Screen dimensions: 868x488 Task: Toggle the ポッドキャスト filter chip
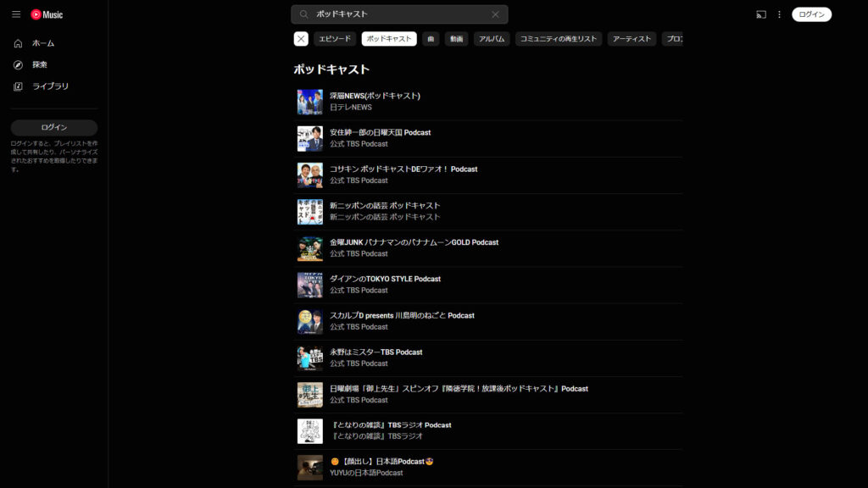389,39
